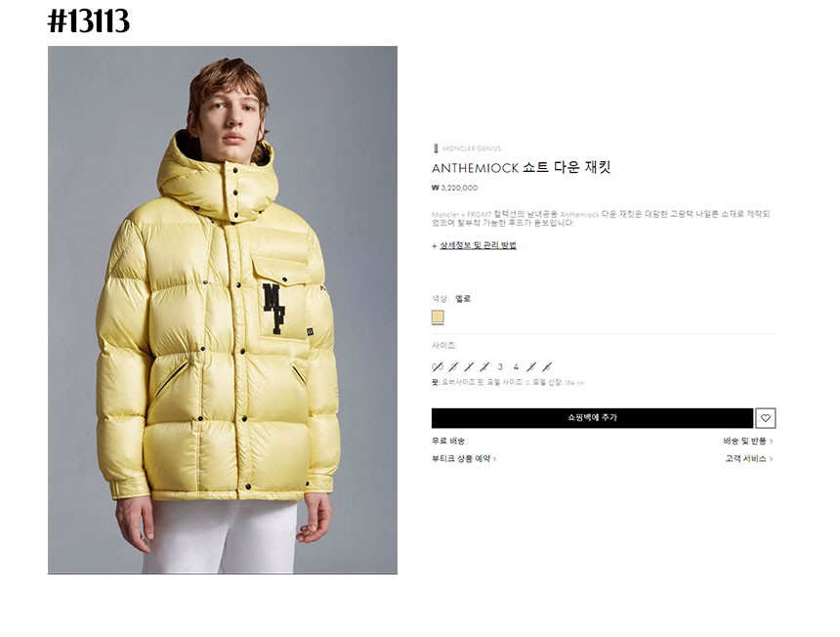Choose available size 3
Screen dimensions: 840x637
click(x=500, y=367)
